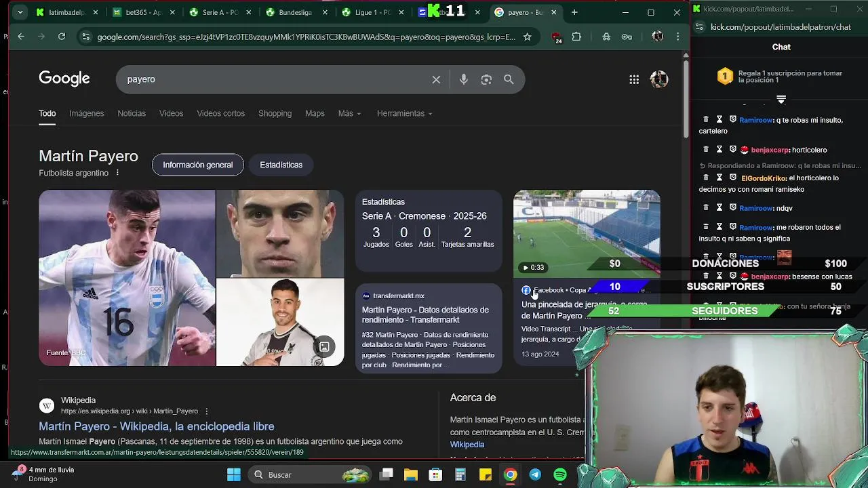868x488 pixels.
Task: Click the Regala 1 suscripción banner
Action: 781,77
